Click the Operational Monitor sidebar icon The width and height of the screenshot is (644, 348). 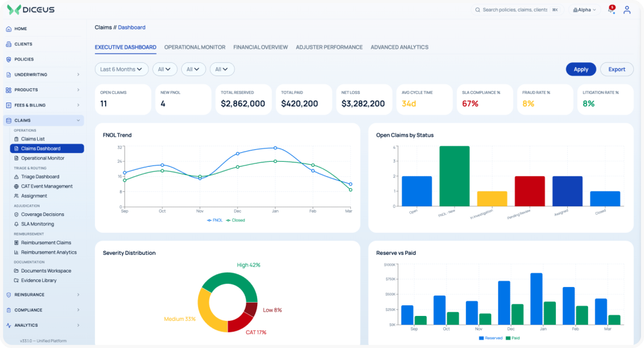pyautogui.click(x=16, y=158)
